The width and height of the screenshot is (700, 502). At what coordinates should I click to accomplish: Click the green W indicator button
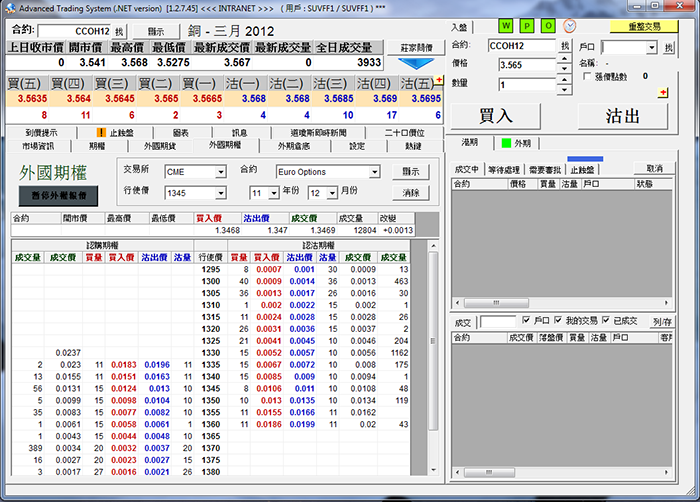[507, 25]
